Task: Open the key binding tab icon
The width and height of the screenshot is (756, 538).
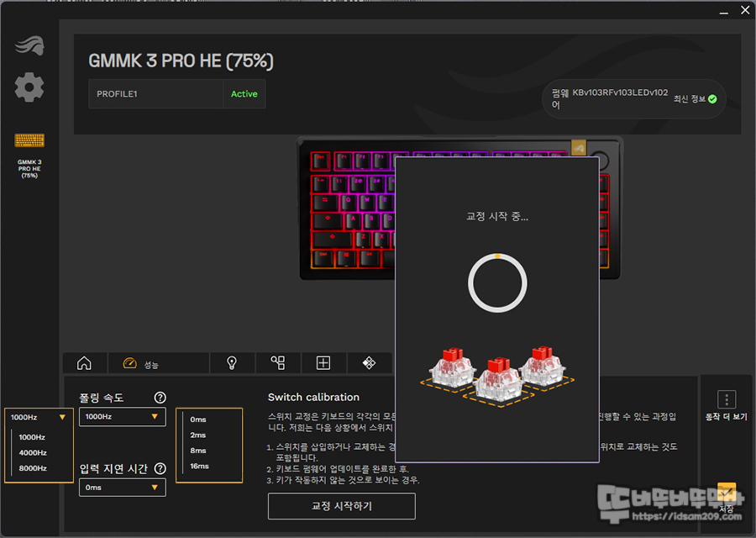Action: tap(278, 363)
